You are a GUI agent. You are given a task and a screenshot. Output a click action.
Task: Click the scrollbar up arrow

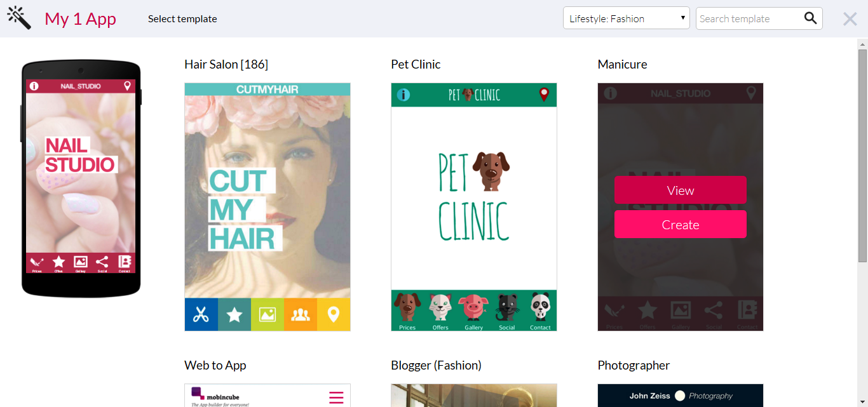(x=862, y=44)
